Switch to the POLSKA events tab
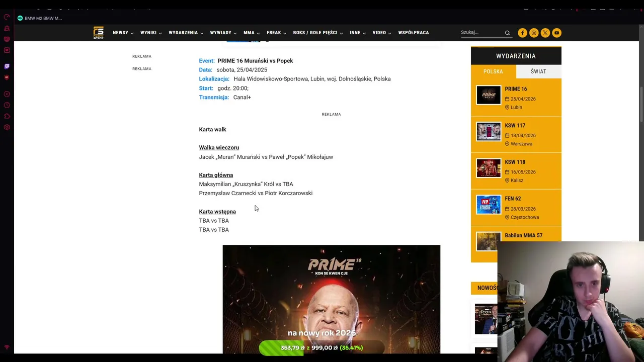644x362 pixels. tap(493, 71)
